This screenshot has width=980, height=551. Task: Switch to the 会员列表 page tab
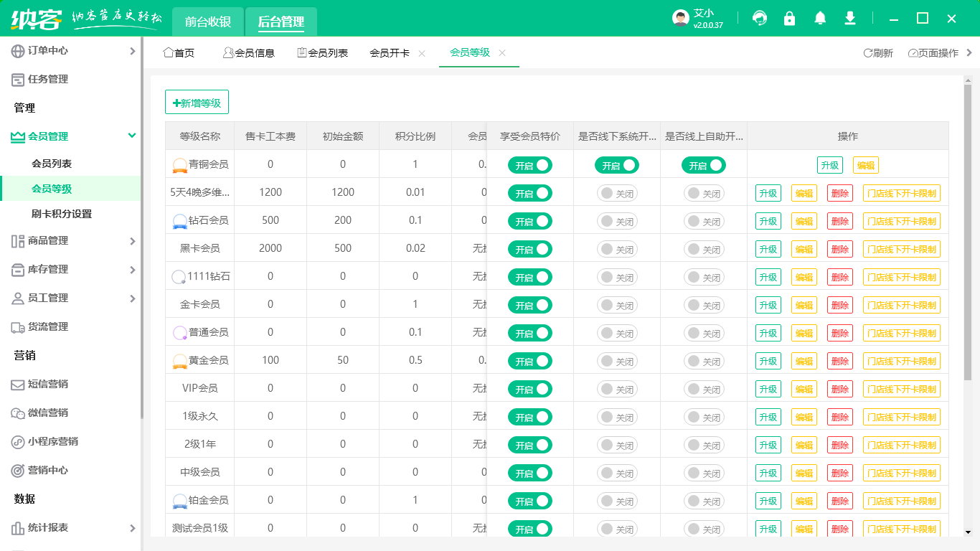(323, 53)
